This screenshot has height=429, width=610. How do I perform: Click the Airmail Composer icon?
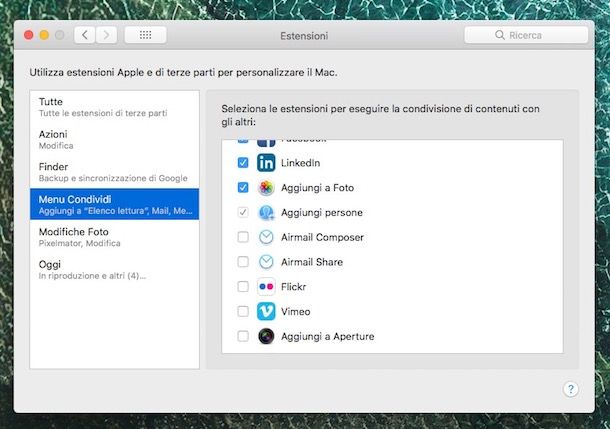pyautogui.click(x=266, y=237)
